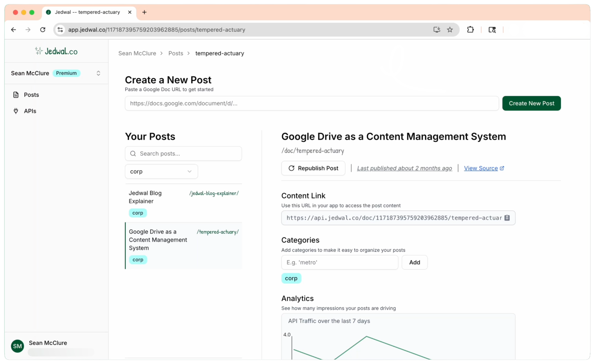This screenshot has height=364, width=594.
Task: Open a new browser tab
Action: [x=144, y=12]
